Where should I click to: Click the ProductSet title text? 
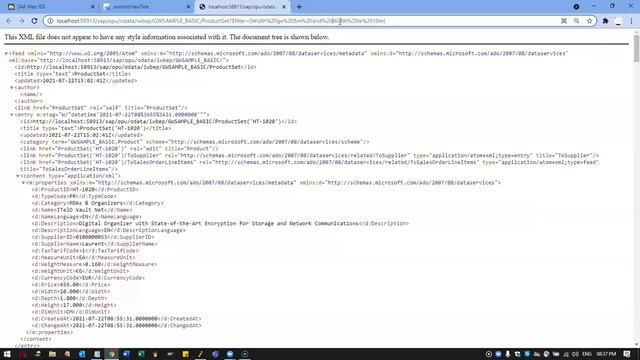[90, 74]
